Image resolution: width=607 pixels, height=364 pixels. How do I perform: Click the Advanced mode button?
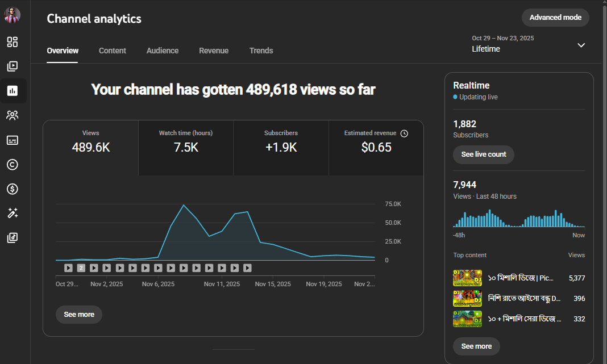point(555,18)
